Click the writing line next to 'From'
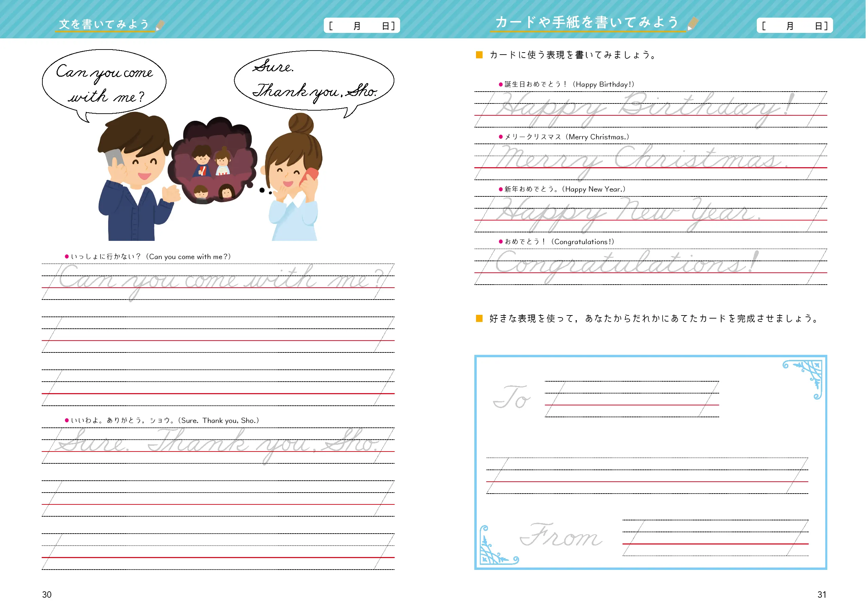The width and height of the screenshot is (868, 614). pyautogui.click(x=716, y=538)
